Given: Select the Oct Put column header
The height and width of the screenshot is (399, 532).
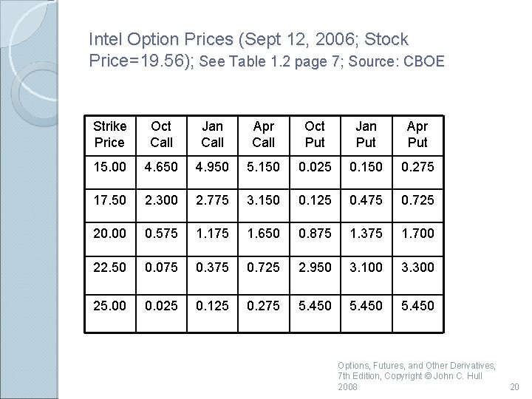Looking at the screenshot, I should (316, 136).
